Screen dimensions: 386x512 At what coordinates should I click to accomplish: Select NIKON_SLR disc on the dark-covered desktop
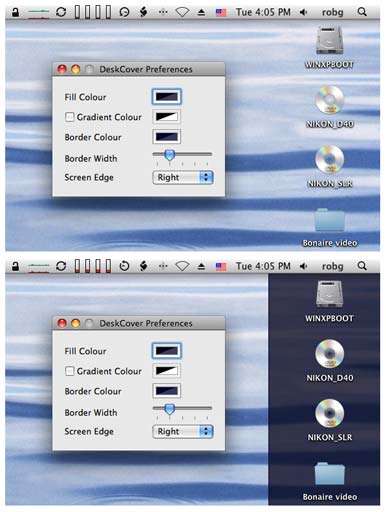329,413
